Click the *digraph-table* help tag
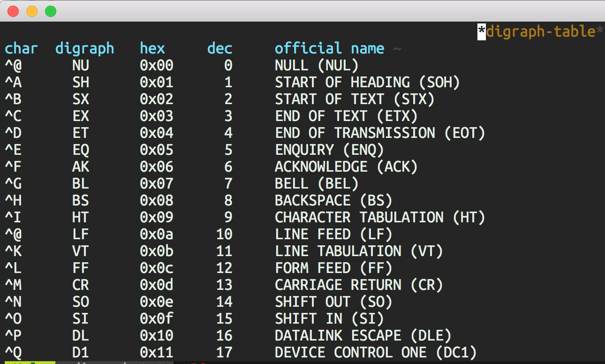 [540, 32]
